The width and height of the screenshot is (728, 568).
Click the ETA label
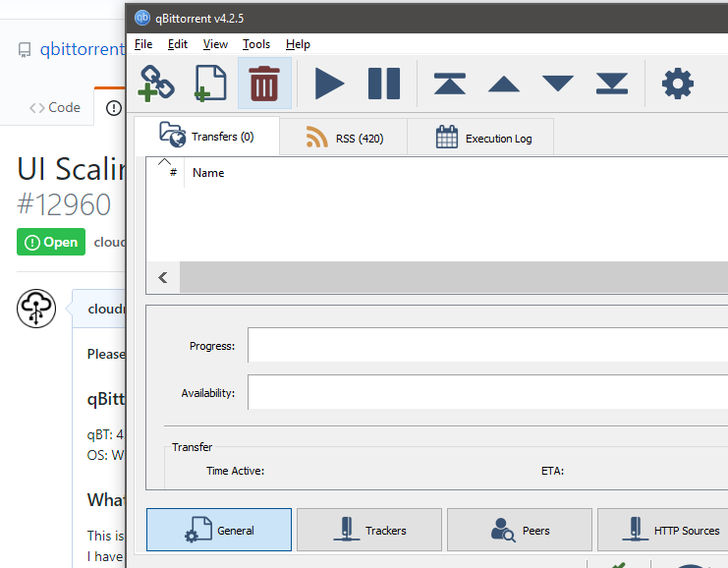[x=552, y=471]
